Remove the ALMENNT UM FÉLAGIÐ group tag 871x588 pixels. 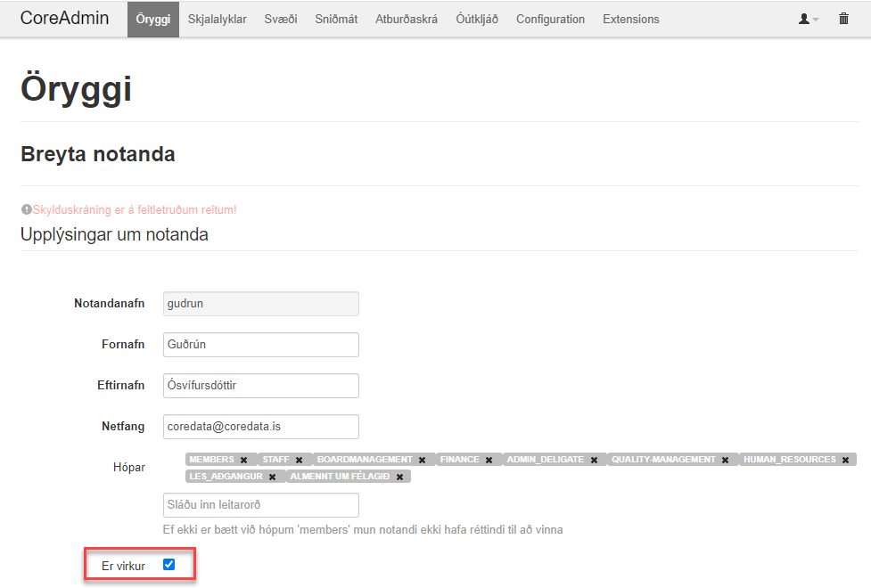tap(399, 477)
